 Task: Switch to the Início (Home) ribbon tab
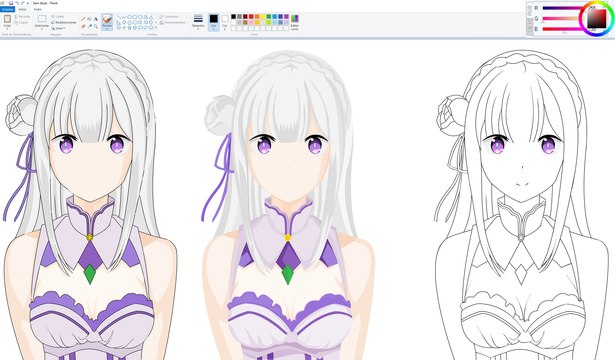point(22,9)
